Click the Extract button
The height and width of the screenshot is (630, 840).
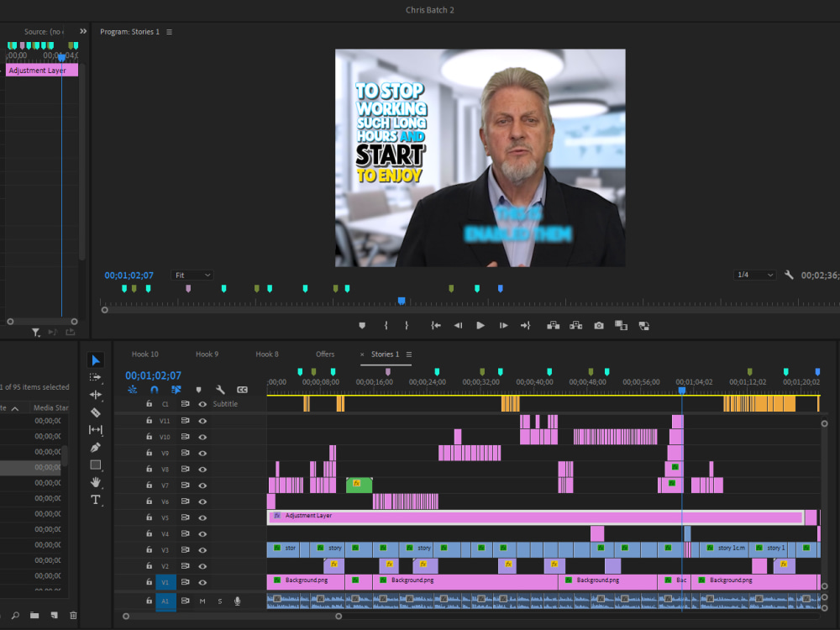(x=576, y=325)
